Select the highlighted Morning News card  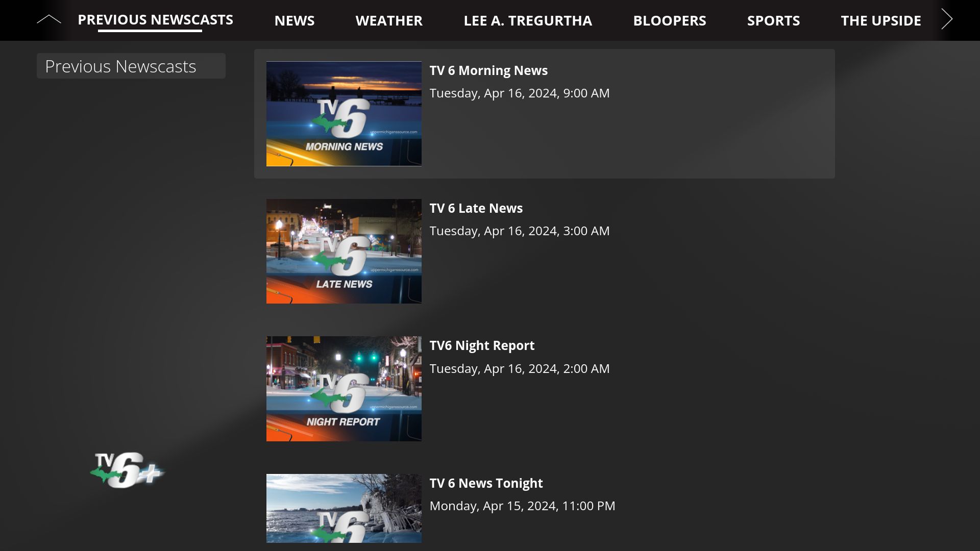tap(544, 113)
